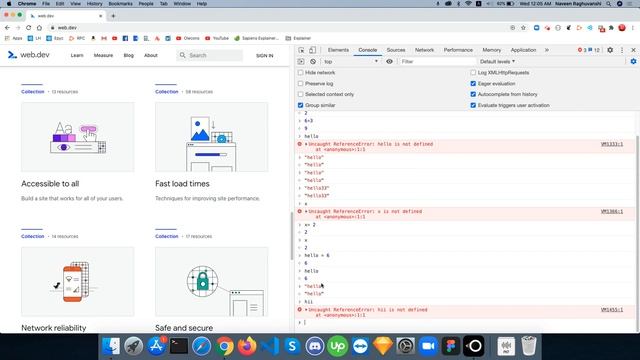Open the Accessible to all illustration card
The image size is (640, 360).
click(78, 137)
